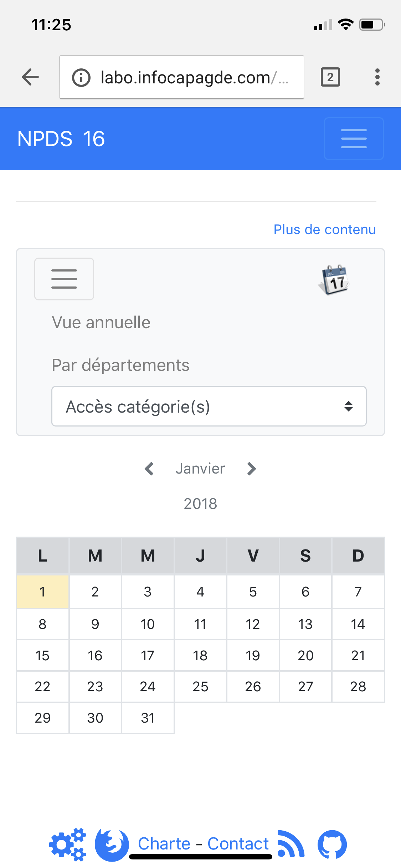401x868 pixels.
Task: Go to previous month before Janvier
Action: 149,469
